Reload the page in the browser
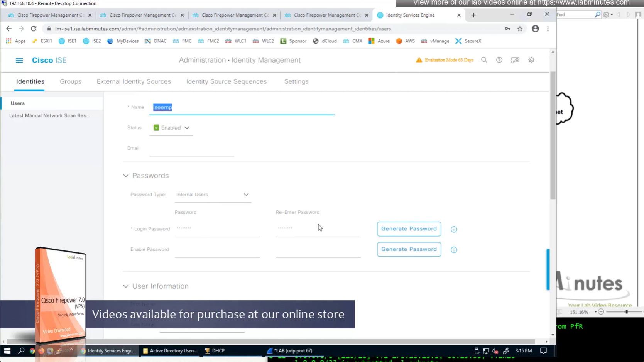 [x=34, y=29]
